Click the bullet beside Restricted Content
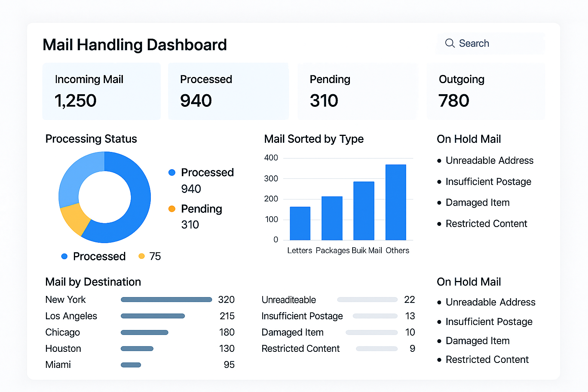 439,224
